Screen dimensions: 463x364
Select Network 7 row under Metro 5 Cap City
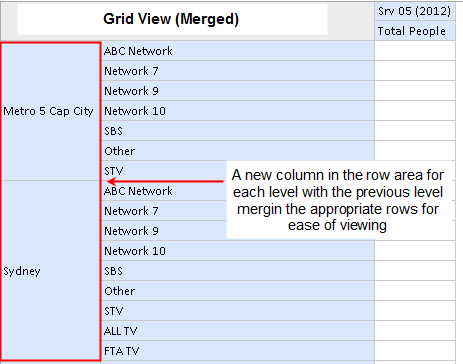[238, 71]
